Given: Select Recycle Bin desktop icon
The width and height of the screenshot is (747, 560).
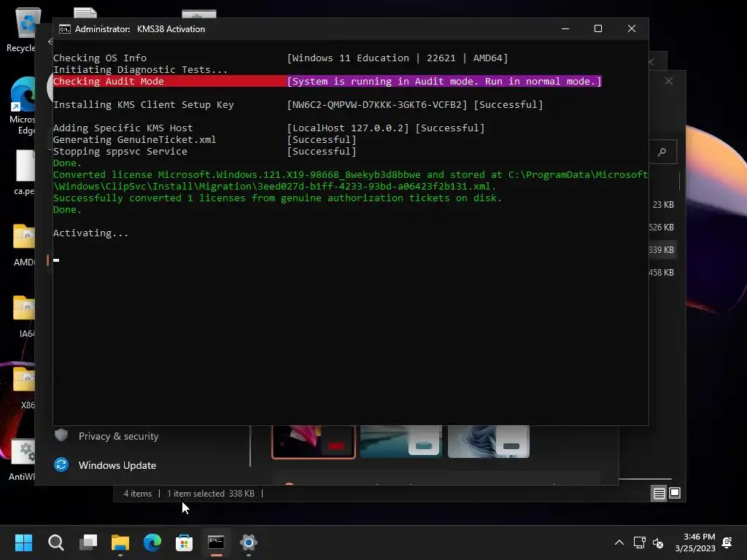Looking at the screenshot, I should point(21,29).
